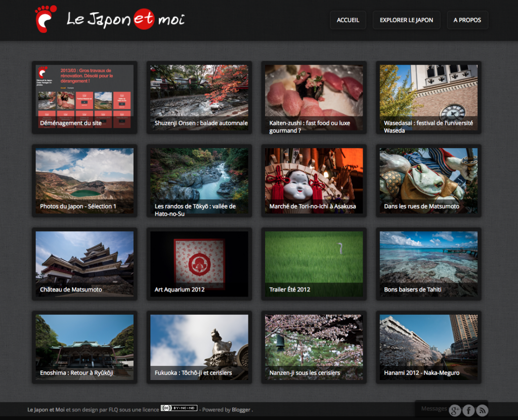The width and height of the screenshot is (518, 420).
Task: Go to the ACCUEIL menu item
Action: point(348,20)
